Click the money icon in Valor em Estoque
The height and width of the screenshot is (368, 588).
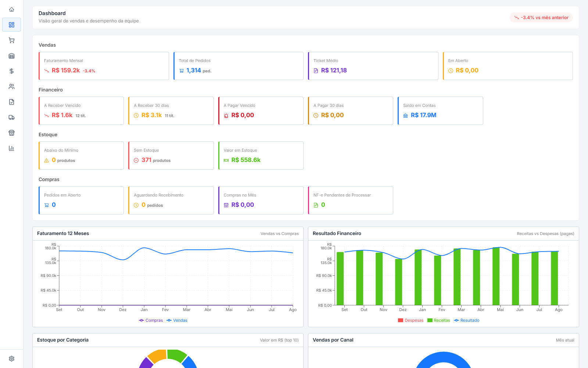pyautogui.click(x=226, y=160)
